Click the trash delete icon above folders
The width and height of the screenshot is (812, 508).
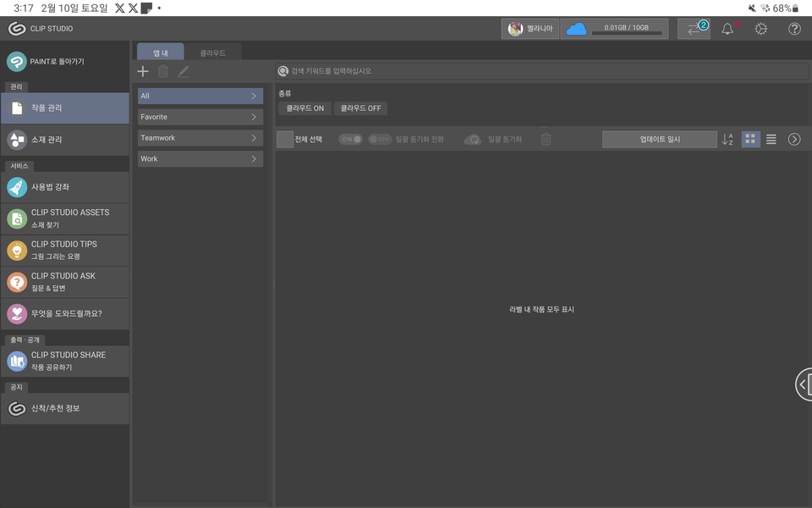point(162,71)
